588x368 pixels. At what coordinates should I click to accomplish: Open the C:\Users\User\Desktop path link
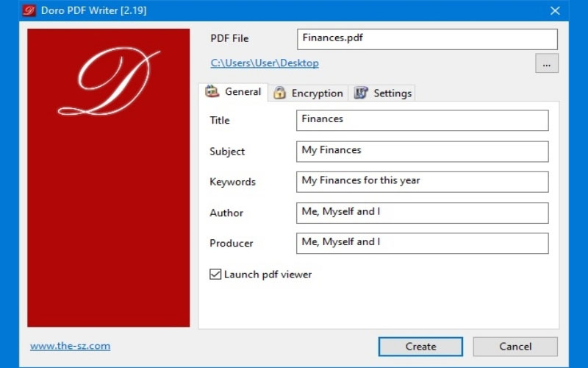pos(265,63)
